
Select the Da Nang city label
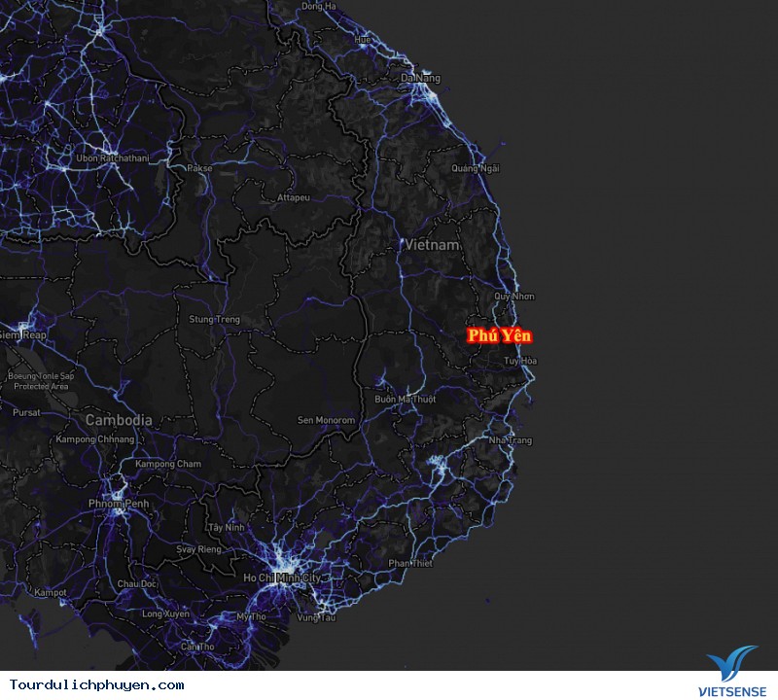tap(420, 78)
